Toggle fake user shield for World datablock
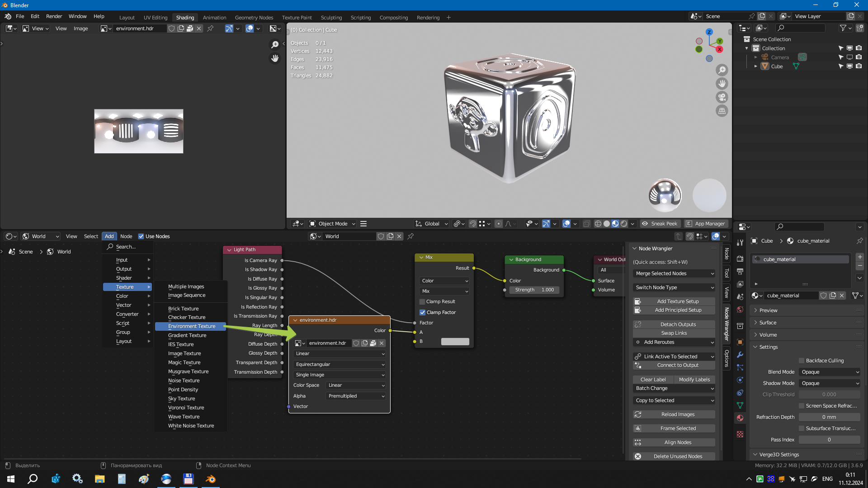The height and width of the screenshot is (488, 868). pyautogui.click(x=381, y=236)
